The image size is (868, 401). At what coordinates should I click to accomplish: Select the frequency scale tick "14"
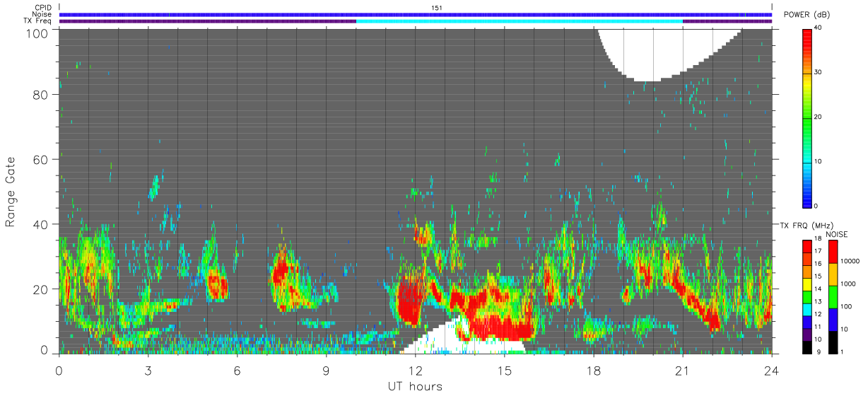(818, 290)
